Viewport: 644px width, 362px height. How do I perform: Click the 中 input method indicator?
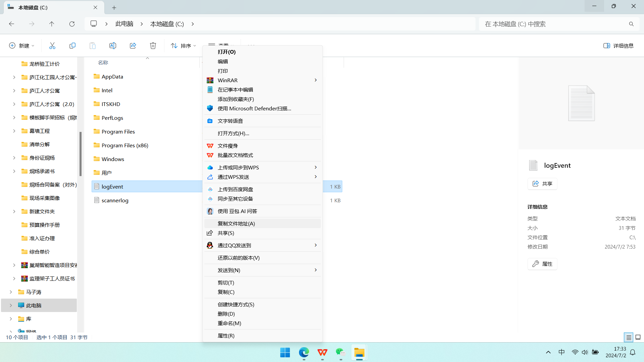point(561,352)
